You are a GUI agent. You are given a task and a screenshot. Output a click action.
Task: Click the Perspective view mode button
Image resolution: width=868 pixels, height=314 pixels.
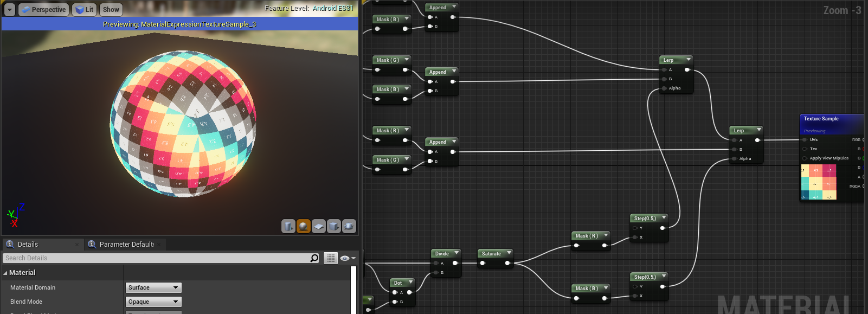click(x=44, y=10)
